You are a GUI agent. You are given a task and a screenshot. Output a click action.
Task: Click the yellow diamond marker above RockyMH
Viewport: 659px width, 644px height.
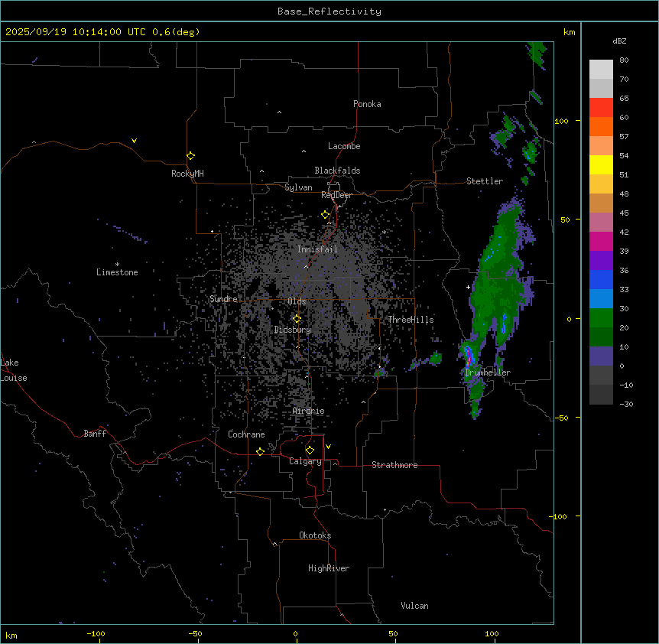click(x=190, y=155)
